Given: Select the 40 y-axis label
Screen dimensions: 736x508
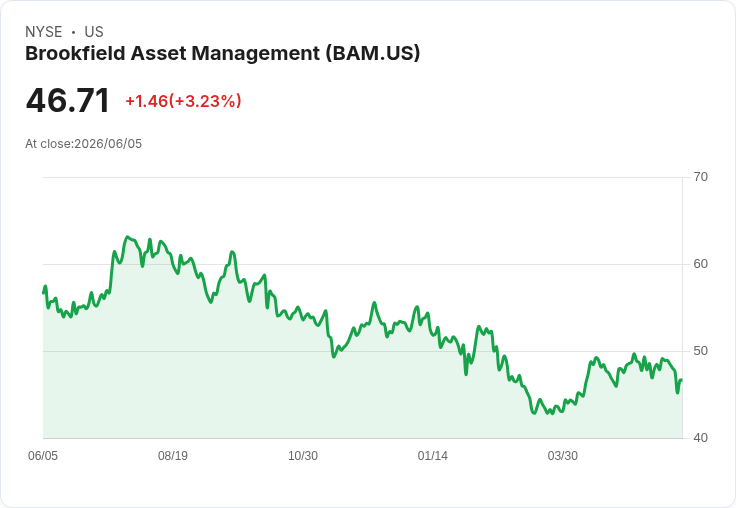Looking at the screenshot, I should pos(700,438).
